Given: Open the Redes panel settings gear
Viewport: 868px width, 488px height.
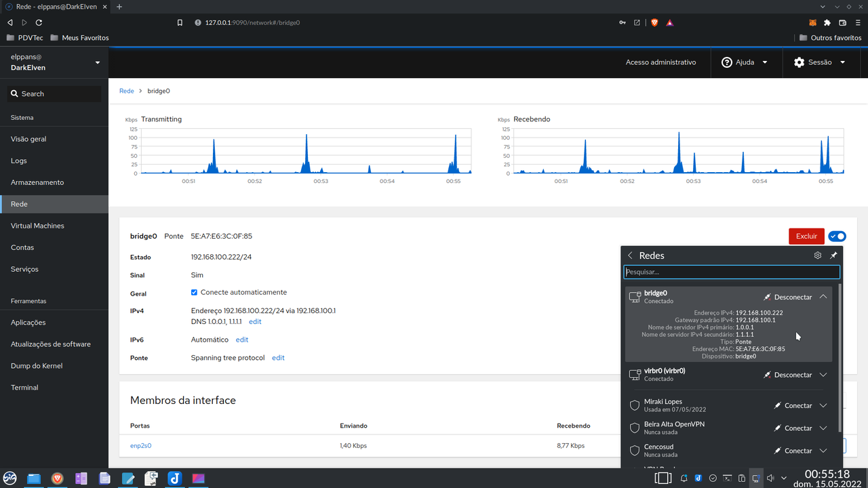Looking at the screenshot, I should 817,256.
